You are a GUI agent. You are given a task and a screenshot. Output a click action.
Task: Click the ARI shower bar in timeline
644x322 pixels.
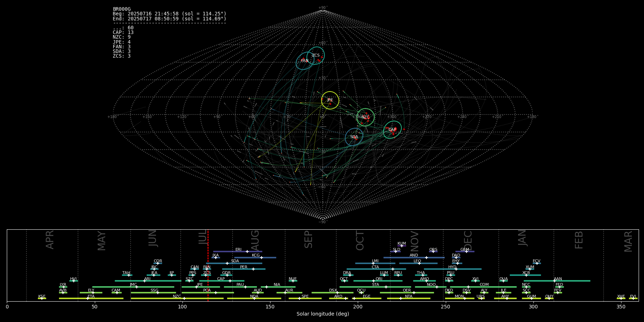pos(148,281)
